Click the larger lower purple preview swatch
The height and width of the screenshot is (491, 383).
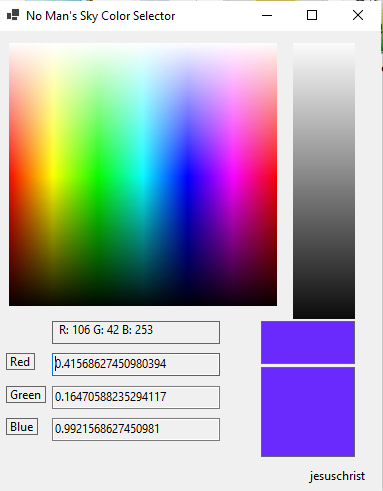(x=308, y=412)
